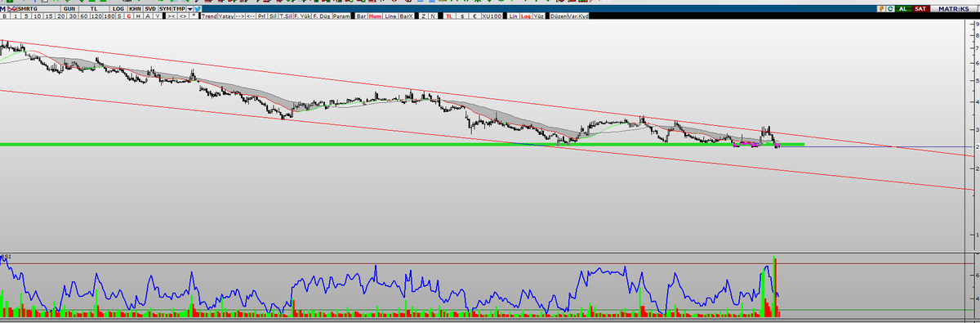This screenshot has width=980, height=323.
Task: Click the M icon beside SMRTG
Action: 3,9
